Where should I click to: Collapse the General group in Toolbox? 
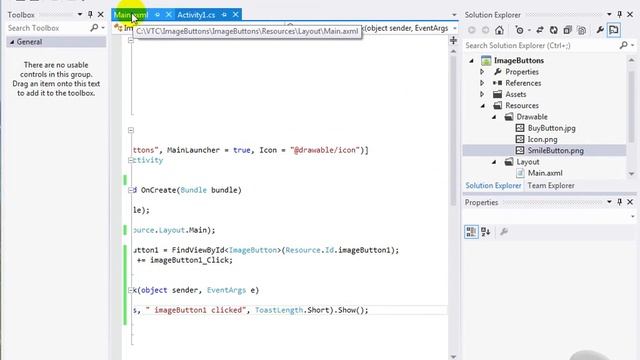click(12, 42)
